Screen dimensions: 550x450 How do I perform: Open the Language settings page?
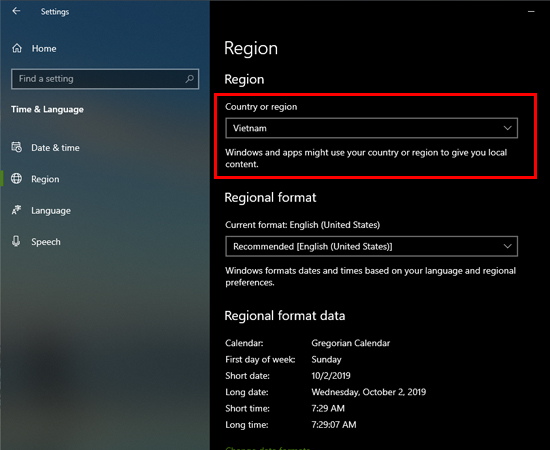[x=51, y=210]
